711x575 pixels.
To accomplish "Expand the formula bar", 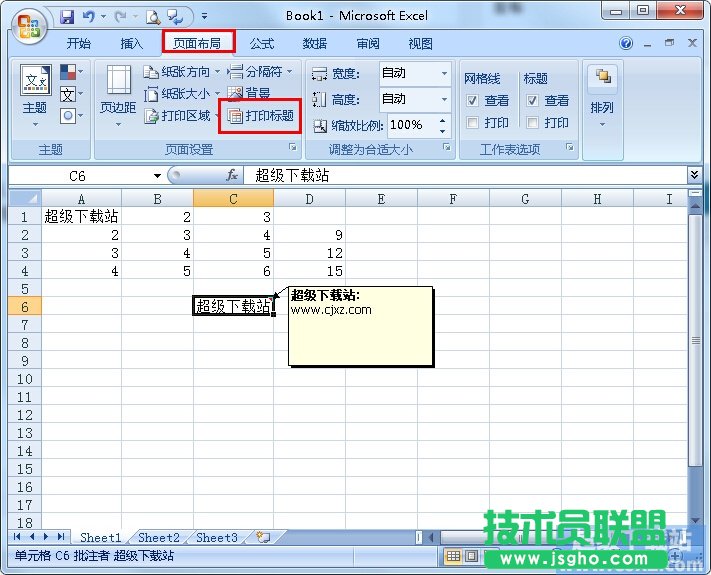I will 694,175.
